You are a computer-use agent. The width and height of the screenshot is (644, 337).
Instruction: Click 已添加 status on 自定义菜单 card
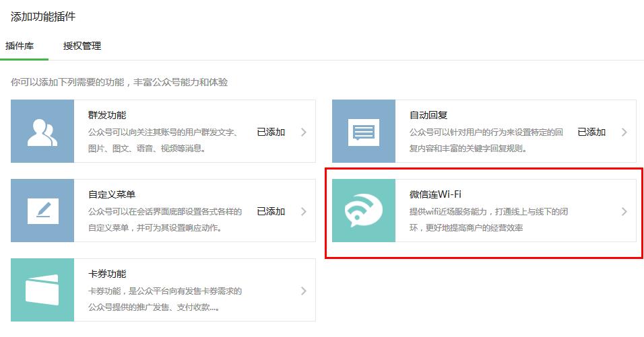tap(271, 211)
